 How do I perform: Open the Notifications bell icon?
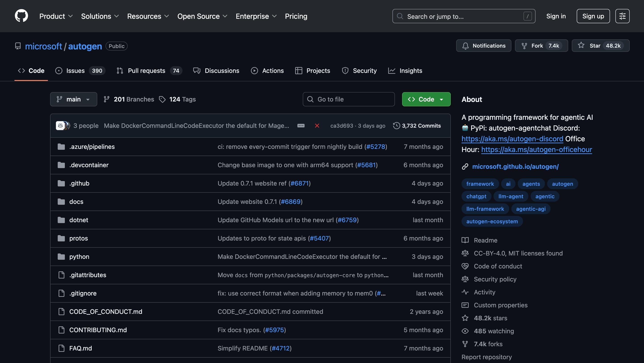tap(466, 46)
